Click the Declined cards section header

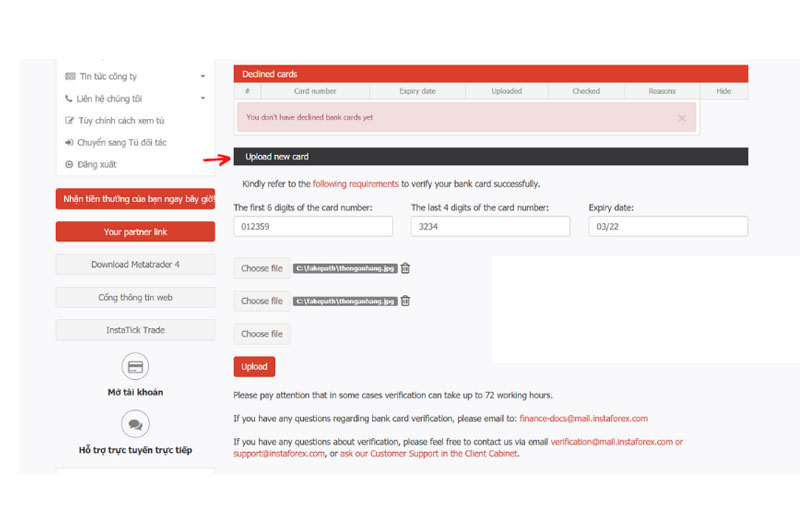[x=491, y=74]
